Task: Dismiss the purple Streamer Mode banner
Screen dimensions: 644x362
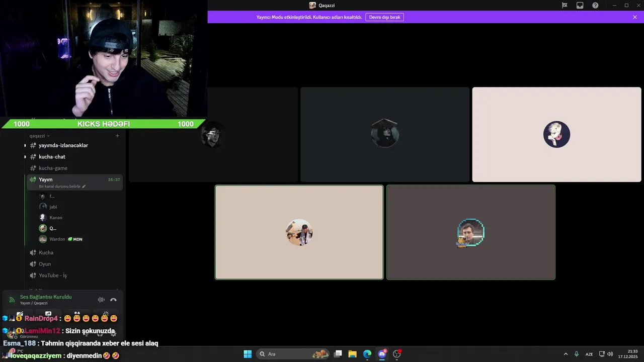Action: [x=635, y=17]
